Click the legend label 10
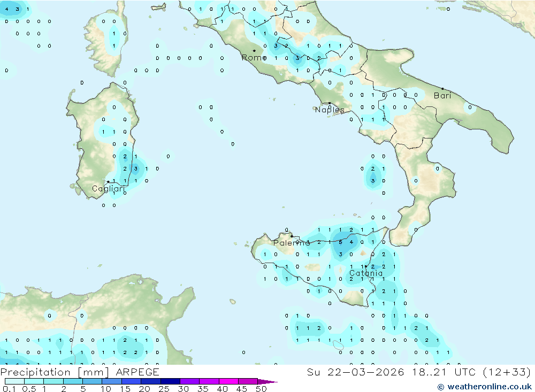 pos(106,389)
